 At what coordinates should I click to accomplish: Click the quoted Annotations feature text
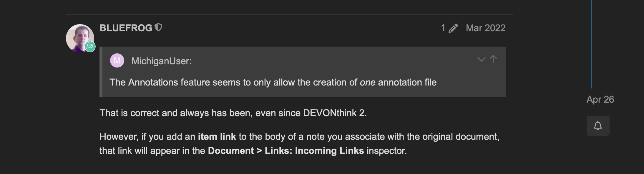coord(233,82)
